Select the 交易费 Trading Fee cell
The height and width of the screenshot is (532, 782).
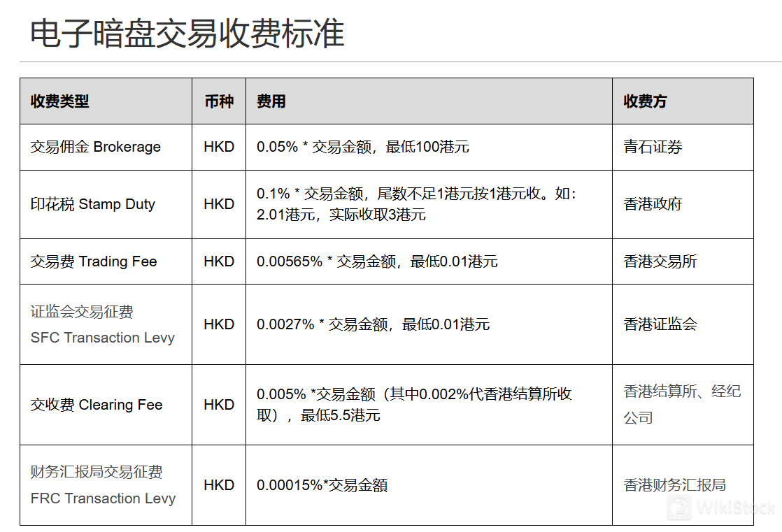94,261
